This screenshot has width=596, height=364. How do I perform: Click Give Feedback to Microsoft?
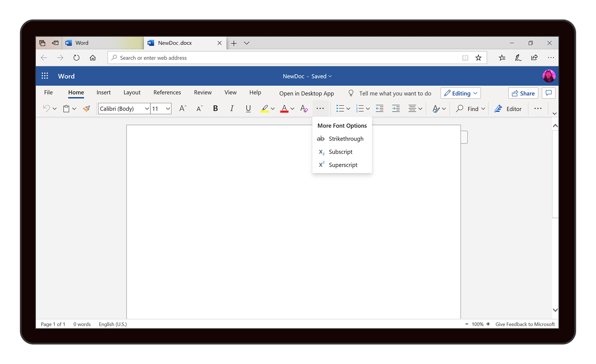point(525,324)
